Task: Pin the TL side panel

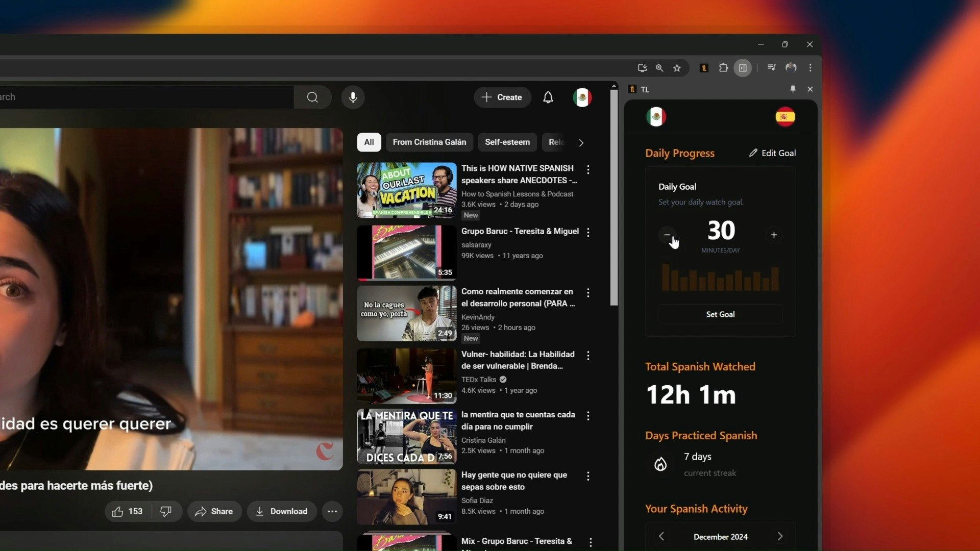Action: (793, 89)
